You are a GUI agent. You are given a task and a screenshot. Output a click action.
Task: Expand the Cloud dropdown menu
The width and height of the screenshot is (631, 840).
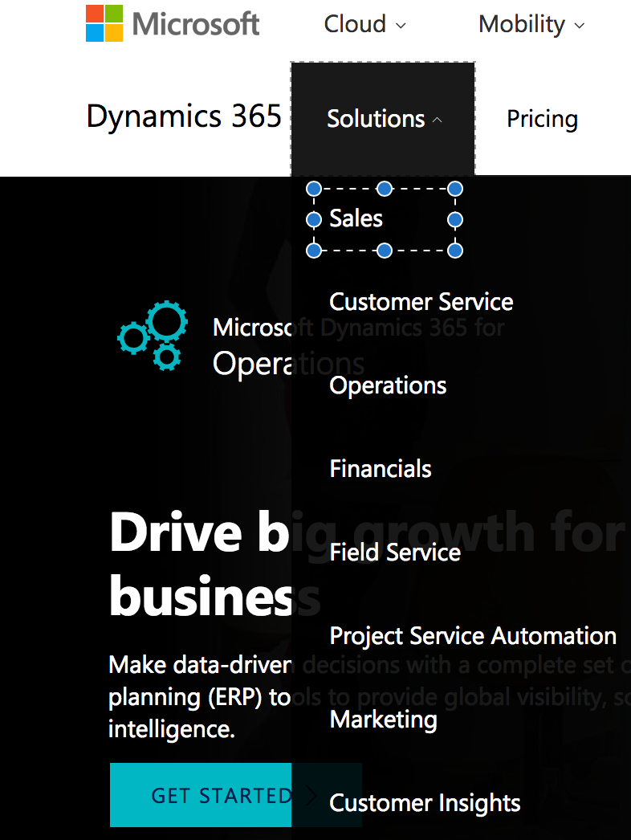click(365, 24)
